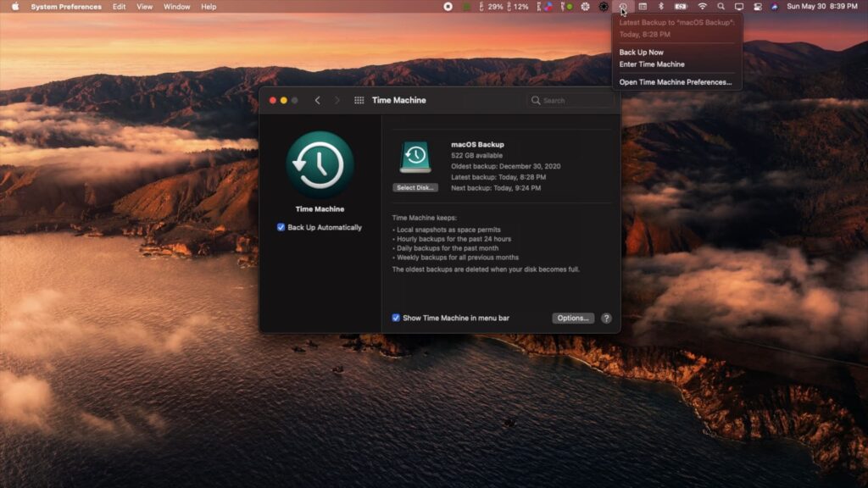Click Latest backup line in preferences window
Image resolution: width=868 pixels, height=488 pixels.
pyautogui.click(x=498, y=177)
